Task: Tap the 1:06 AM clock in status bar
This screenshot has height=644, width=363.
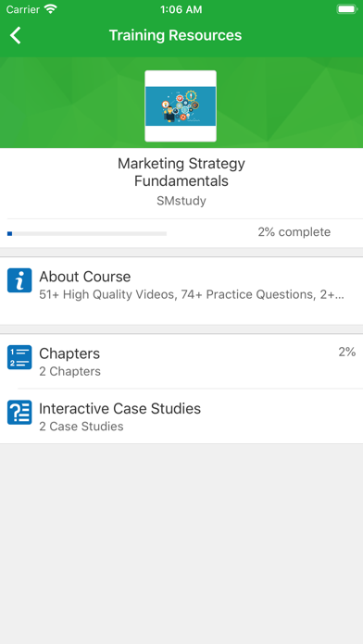Action: pos(181,9)
